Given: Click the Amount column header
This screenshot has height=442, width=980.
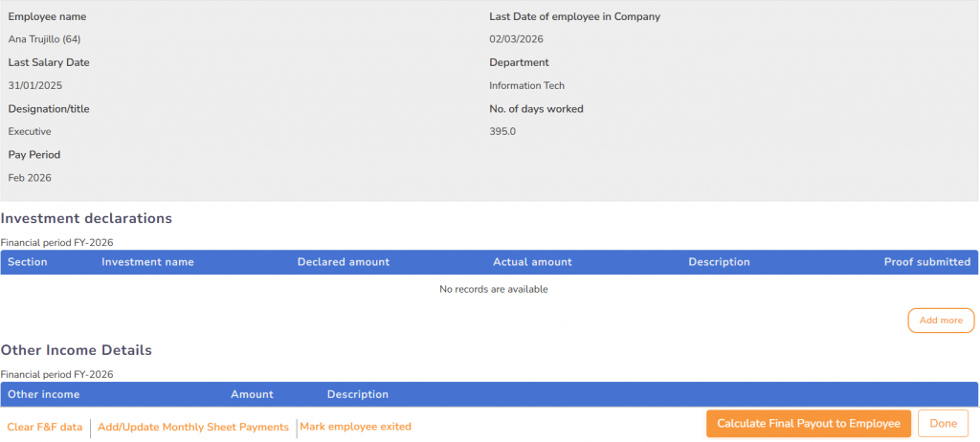Looking at the screenshot, I should pyautogui.click(x=252, y=394).
